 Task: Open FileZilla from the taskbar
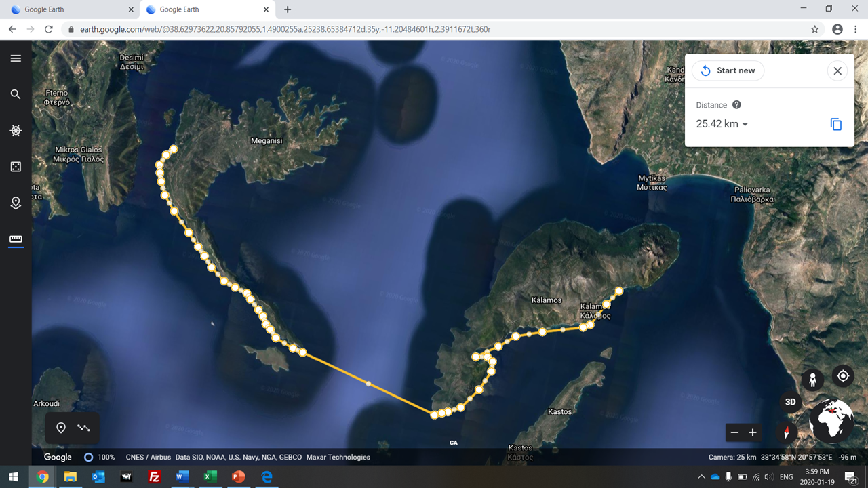[154, 476]
